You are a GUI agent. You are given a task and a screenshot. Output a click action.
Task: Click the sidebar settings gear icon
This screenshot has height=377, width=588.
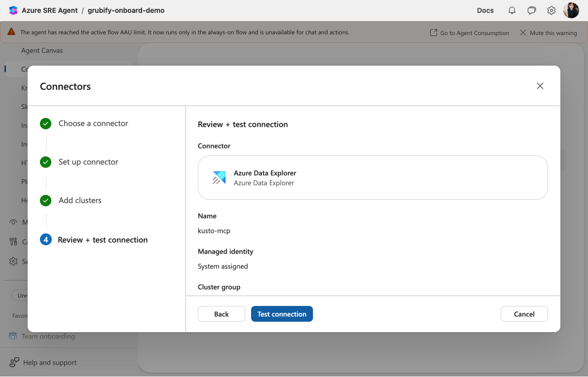click(x=13, y=262)
